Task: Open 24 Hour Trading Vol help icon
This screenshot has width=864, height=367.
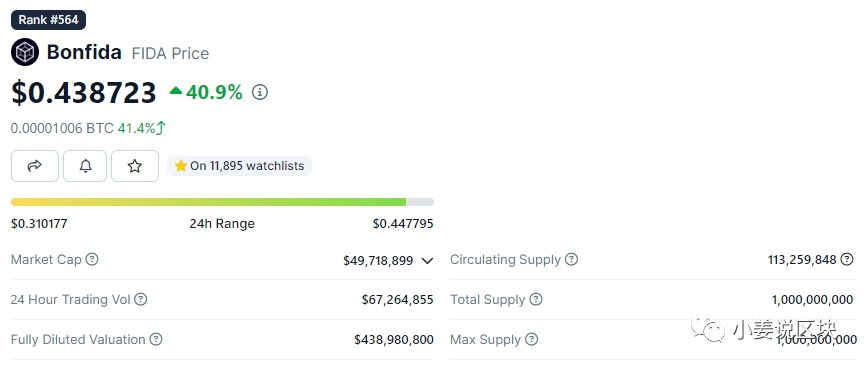Action: [141, 299]
